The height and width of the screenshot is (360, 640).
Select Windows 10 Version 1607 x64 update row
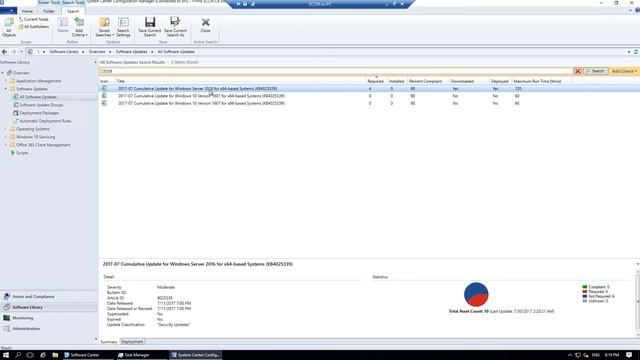point(369,96)
